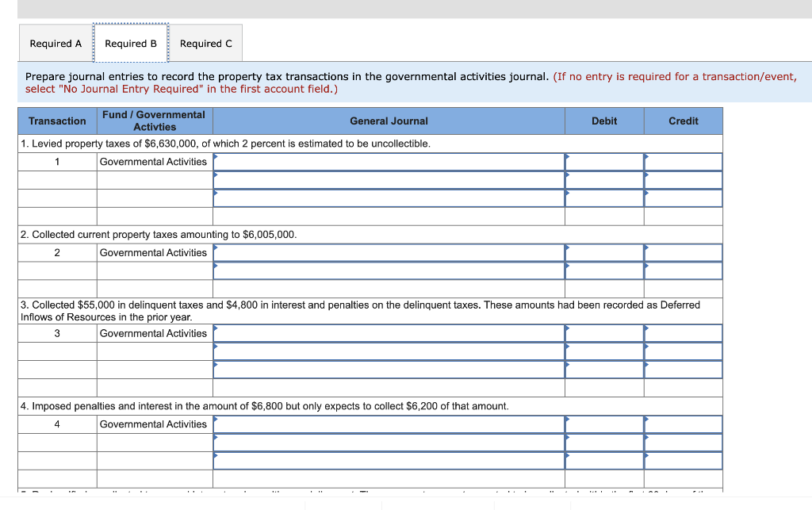Image resolution: width=812 pixels, height=510 pixels.
Task: Switch to the Required C tab
Action: 206,44
